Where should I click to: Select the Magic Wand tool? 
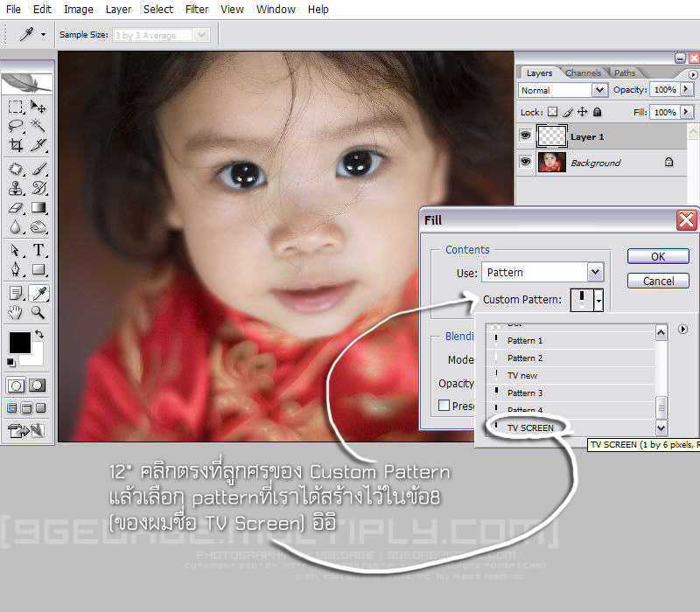(38, 126)
